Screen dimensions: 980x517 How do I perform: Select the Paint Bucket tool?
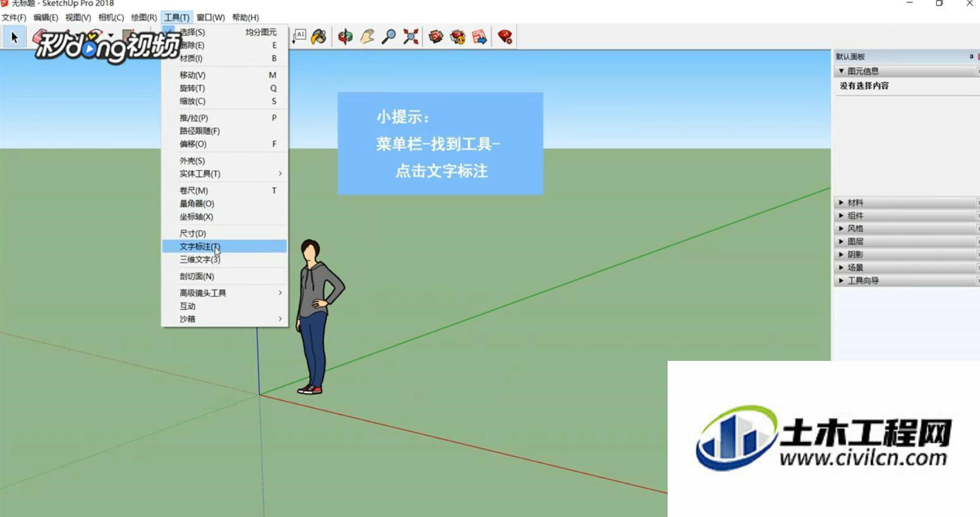click(x=319, y=37)
